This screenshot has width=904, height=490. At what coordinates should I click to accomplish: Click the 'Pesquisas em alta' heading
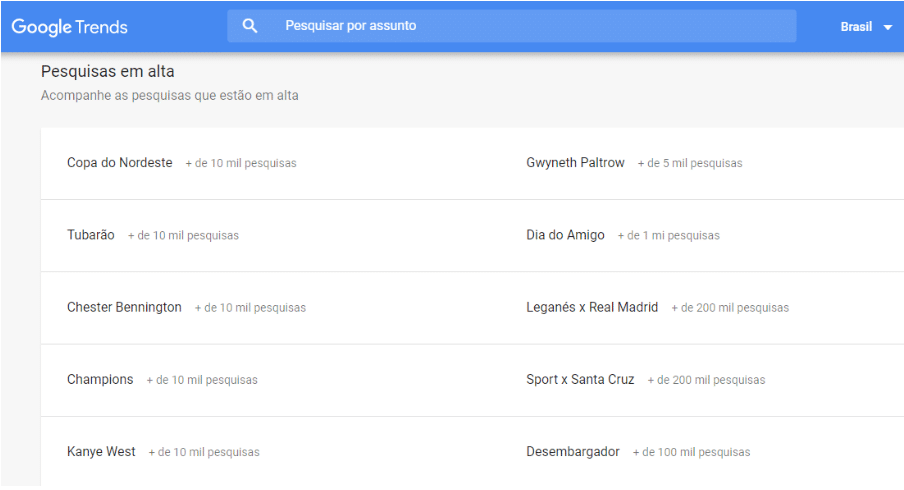(107, 71)
